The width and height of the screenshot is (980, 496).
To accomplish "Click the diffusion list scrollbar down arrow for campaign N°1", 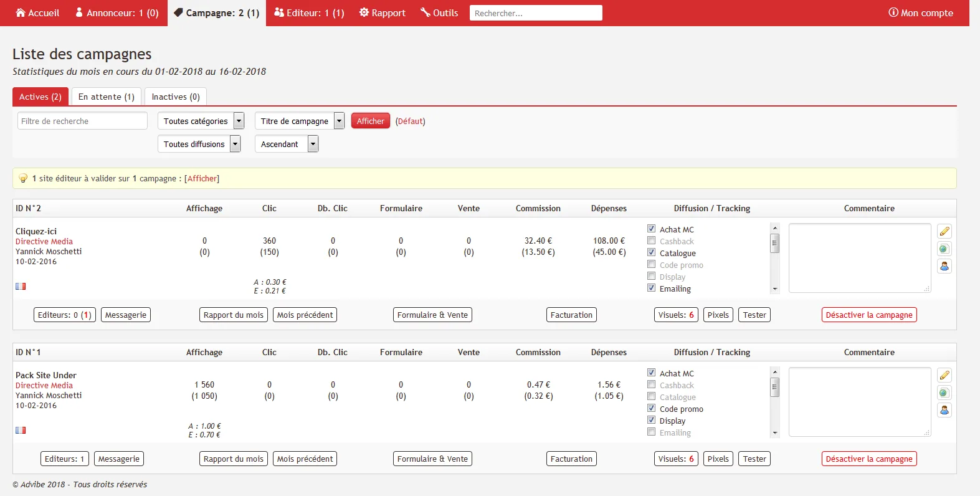I will [x=775, y=433].
